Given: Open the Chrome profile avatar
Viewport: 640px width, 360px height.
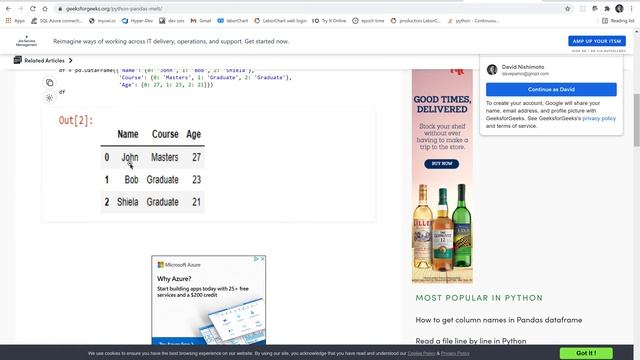Looking at the screenshot, I should coord(619,9).
